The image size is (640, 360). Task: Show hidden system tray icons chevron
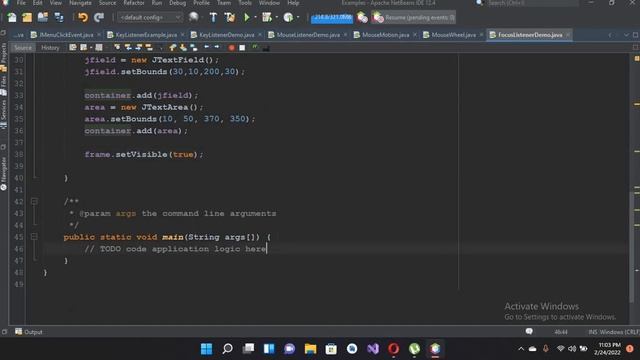[x=521, y=349]
